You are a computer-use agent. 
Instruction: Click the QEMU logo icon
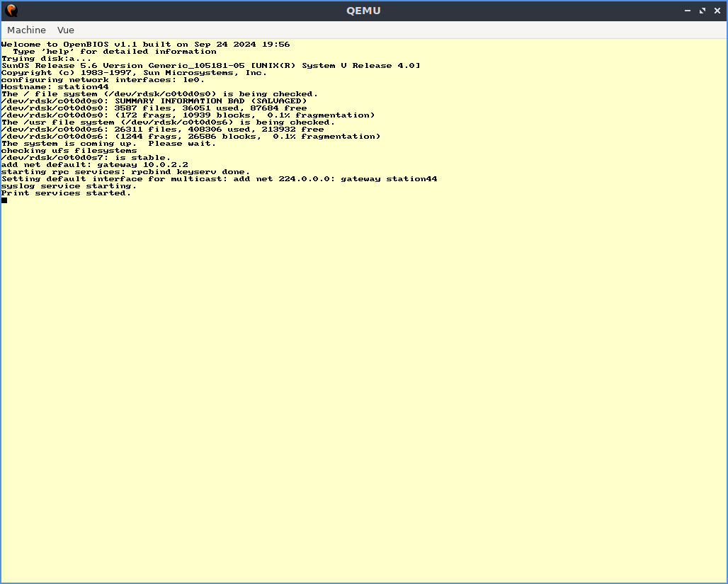click(11, 10)
